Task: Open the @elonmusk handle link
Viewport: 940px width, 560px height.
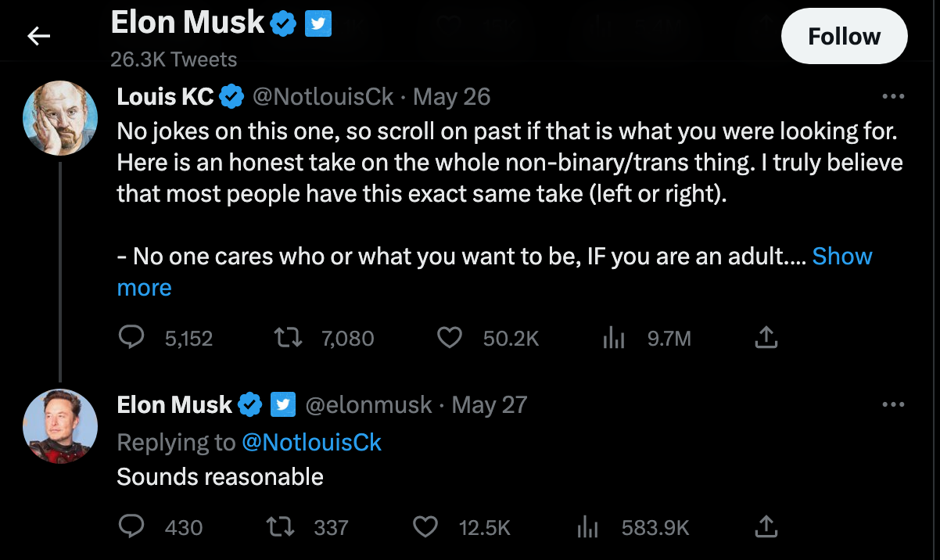Action: tap(368, 405)
